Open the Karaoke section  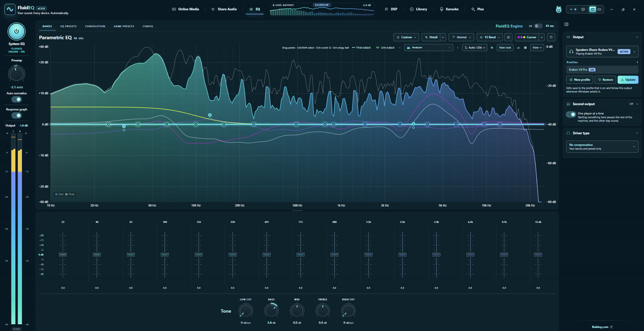449,9
